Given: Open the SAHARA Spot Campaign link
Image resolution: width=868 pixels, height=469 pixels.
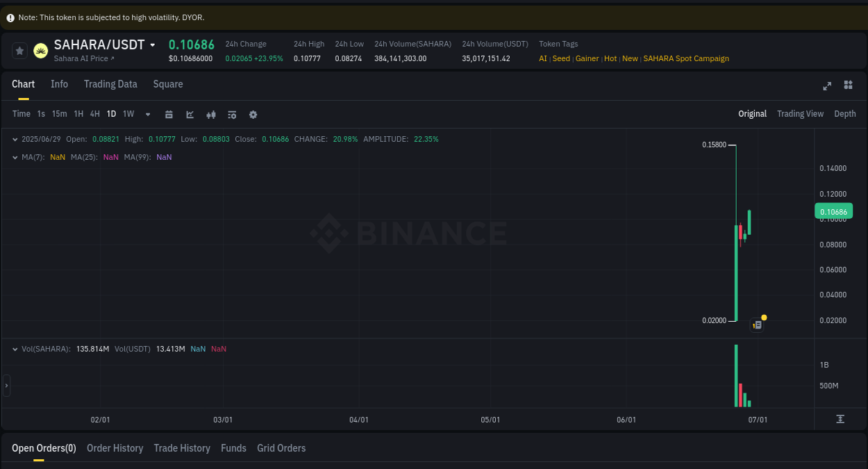Looking at the screenshot, I should pos(686,58).
